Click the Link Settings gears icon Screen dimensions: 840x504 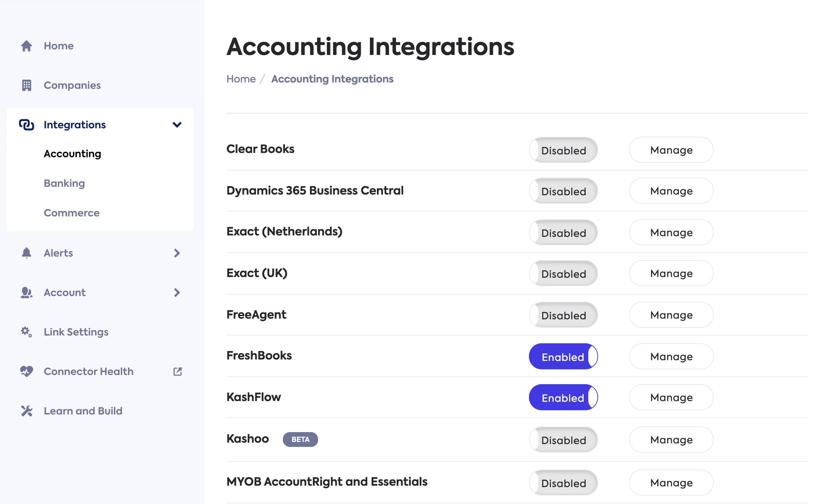point(26,332)
